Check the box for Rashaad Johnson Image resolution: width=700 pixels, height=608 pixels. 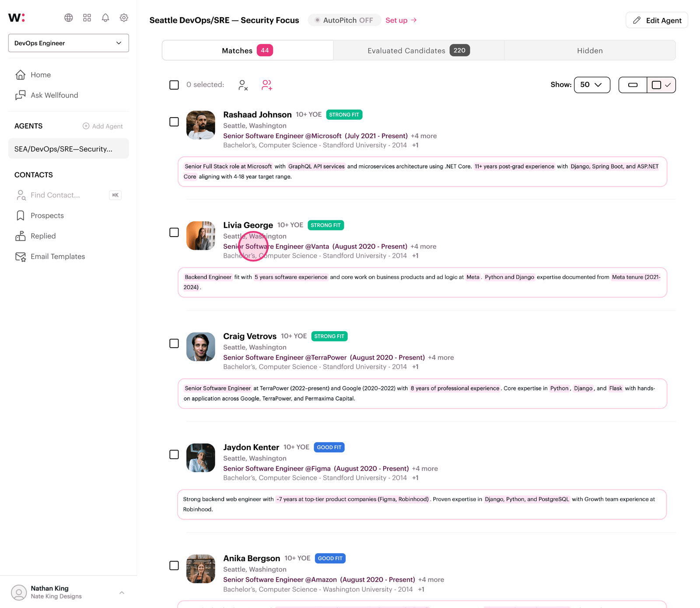[x=174, y=122]
